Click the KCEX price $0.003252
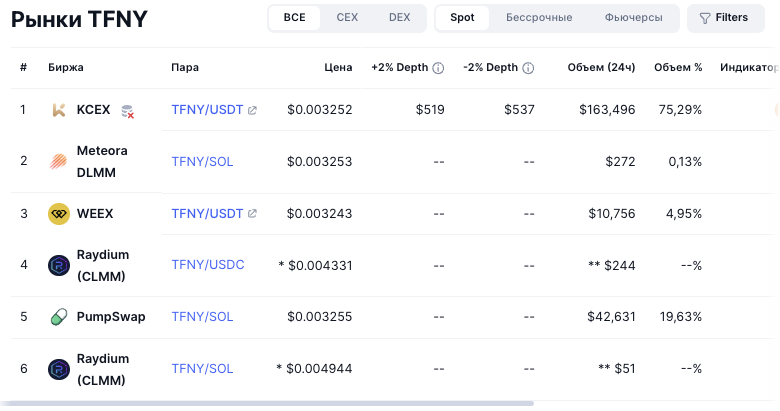 [320, 109]
